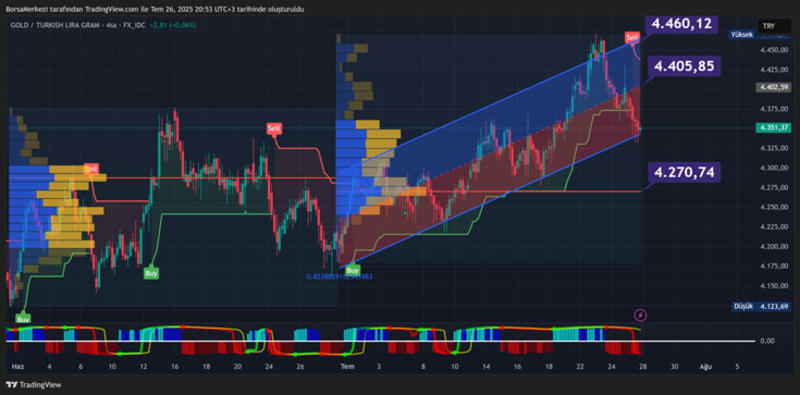Click the purple lightning bolt icon

point(640,315)
